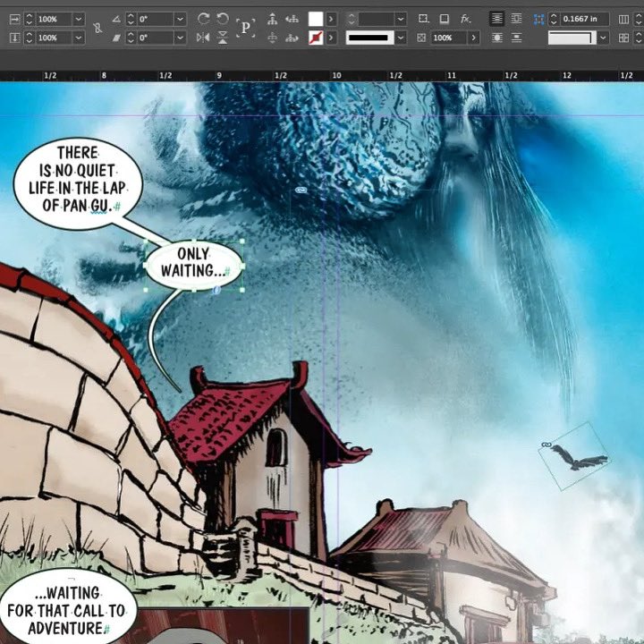
Task: Click the rotation angle stepper
Action: click(131, 19)
